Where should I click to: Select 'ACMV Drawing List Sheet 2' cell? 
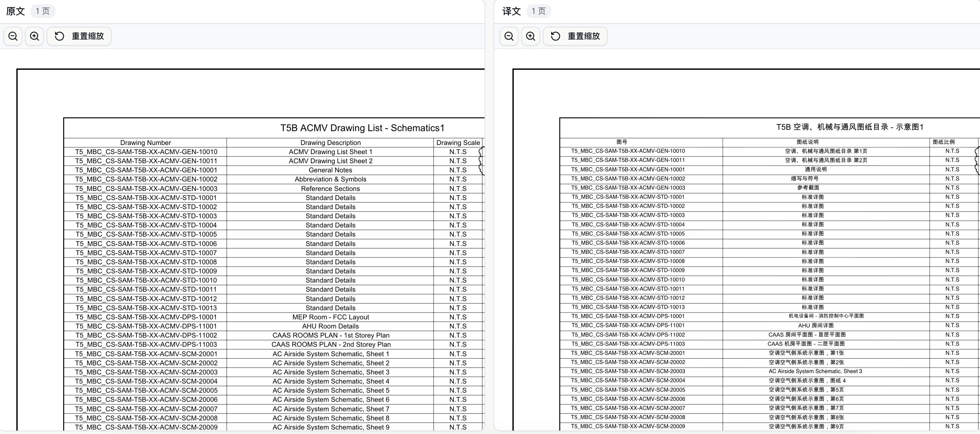pos(330,161)
